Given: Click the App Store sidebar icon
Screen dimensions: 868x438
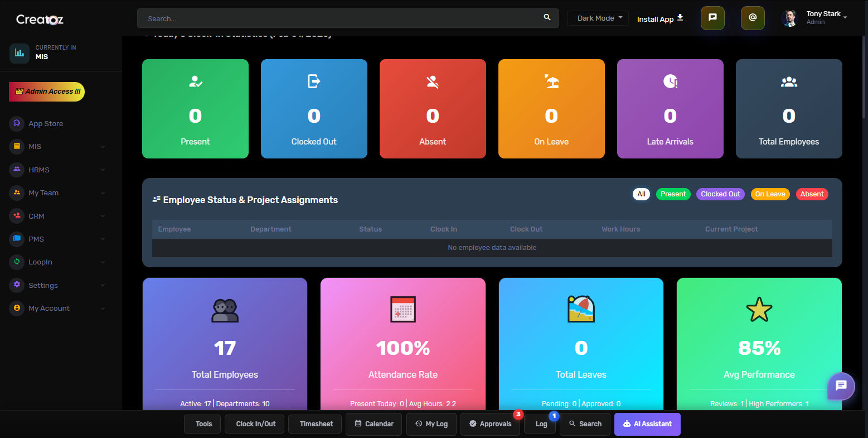Looking at the screenshot, I should tap(17, 123).
